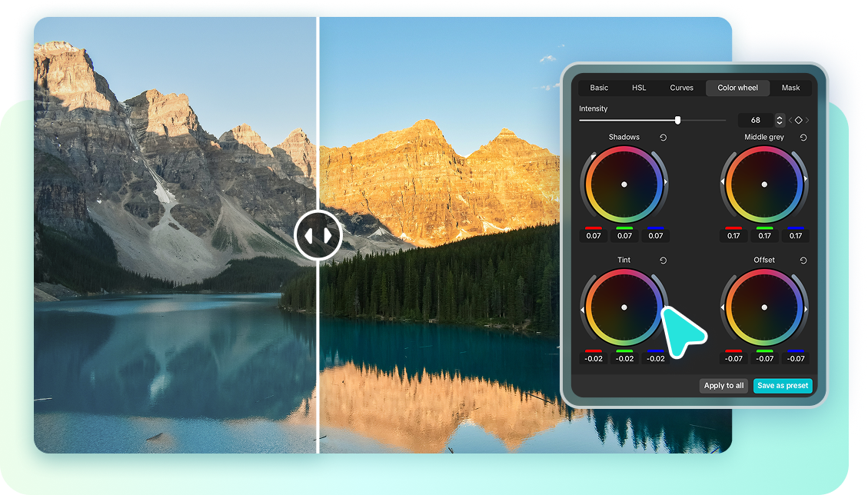
Task: Click the diamond keyframe icon near Intensity
Action: 798,120
